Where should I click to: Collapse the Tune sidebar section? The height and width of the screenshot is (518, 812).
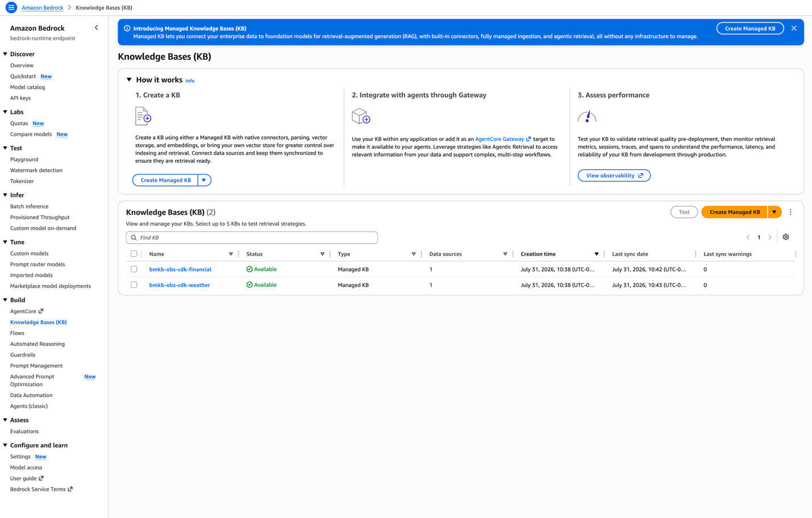pos(5,242)
